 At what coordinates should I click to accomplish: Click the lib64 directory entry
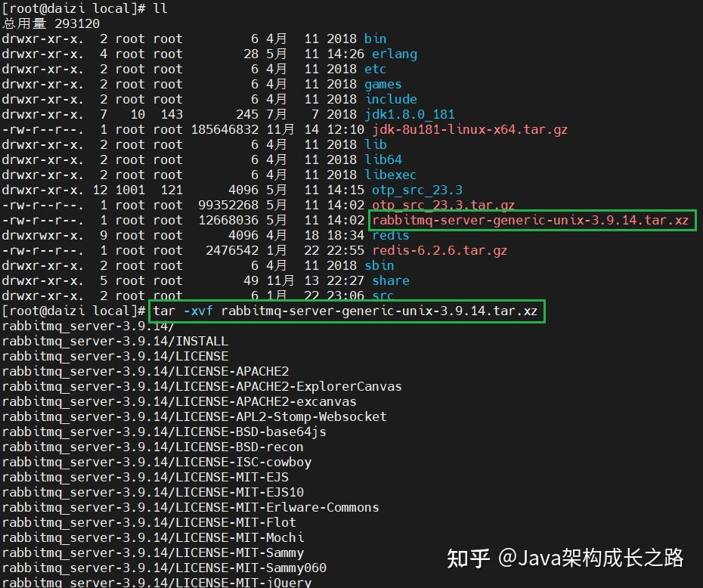pyautogui.click(x=384, y=159)
